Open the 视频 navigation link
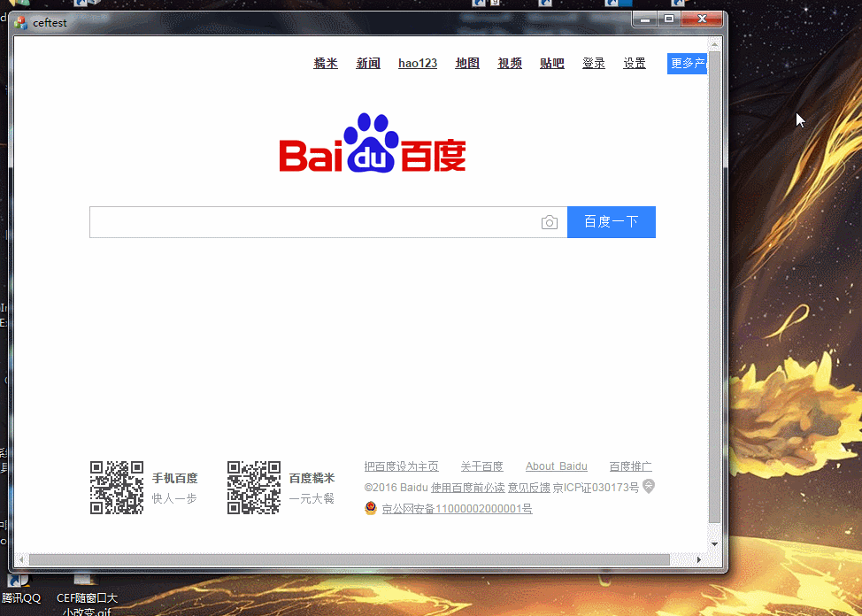The image size is (862, 616). tap(510, 63)
